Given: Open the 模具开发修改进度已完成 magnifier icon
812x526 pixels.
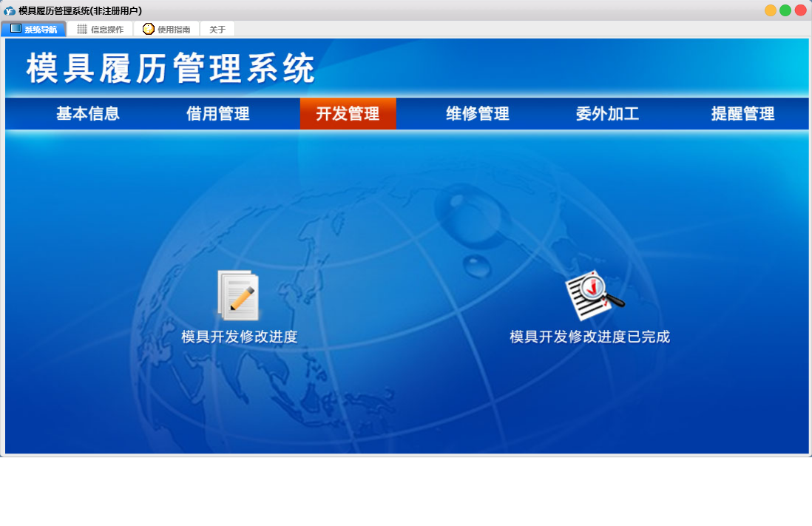Looking at the screenshot, I should click(595, 295).
